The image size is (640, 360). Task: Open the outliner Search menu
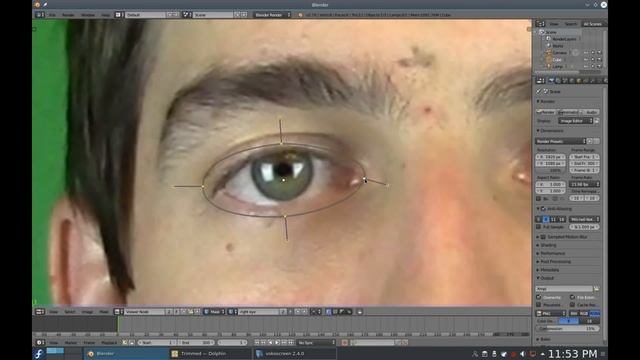pos(571,24)
